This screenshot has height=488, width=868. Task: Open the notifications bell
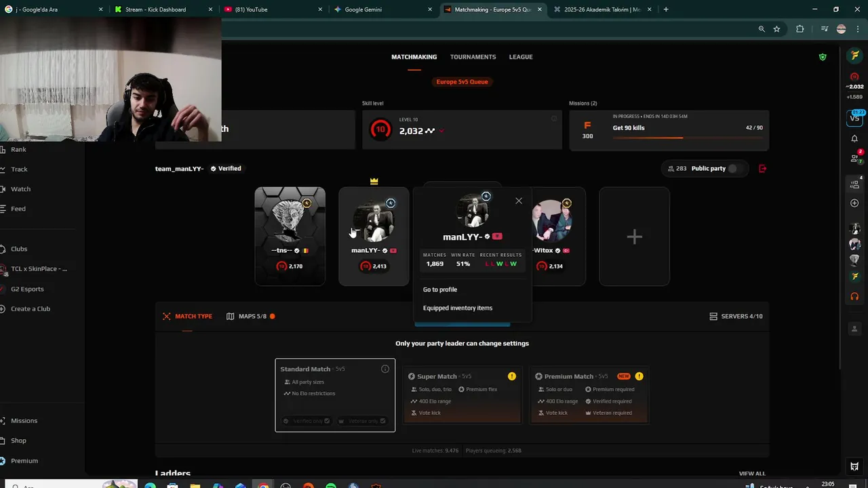point(854,138)
